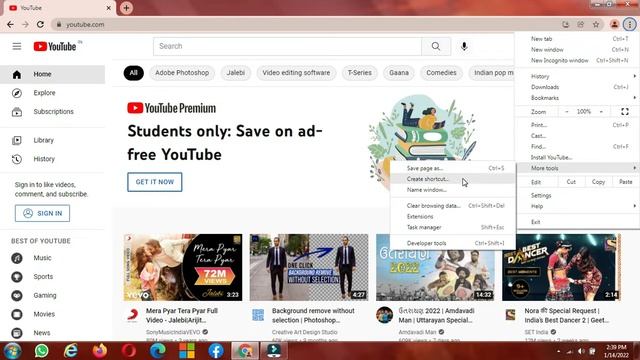Open Chrome Settings from menu
This screenshot has width=640, height=360.
click(578, 196)
